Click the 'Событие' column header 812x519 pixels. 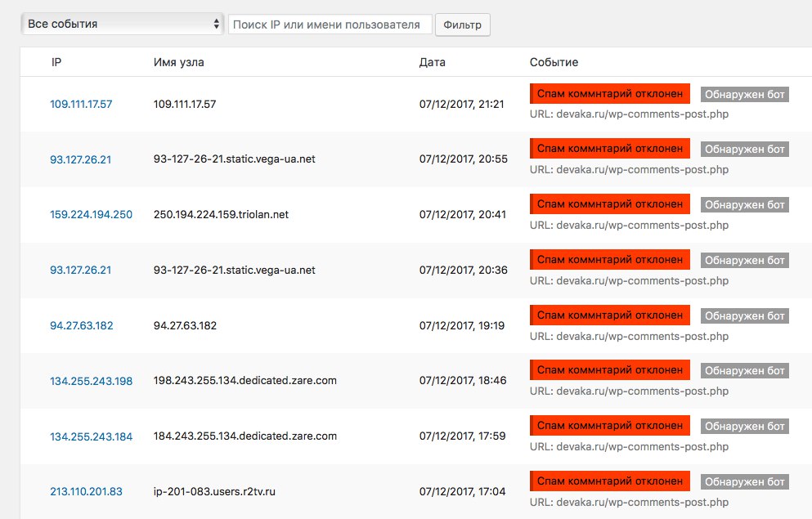[554, 62]
